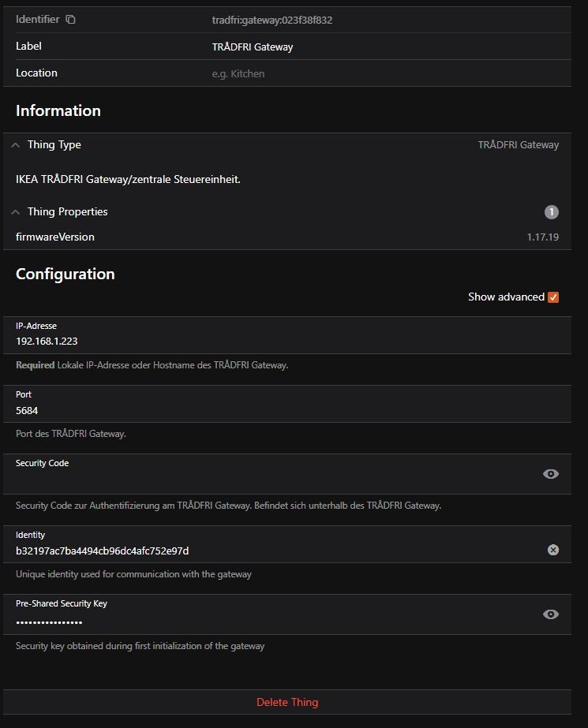
Task: Show the Pre-Shared Security Key
Action: pos(551,614)
